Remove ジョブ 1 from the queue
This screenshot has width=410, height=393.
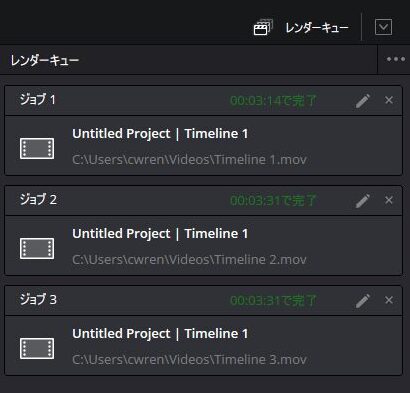click(x=389, y=100)
